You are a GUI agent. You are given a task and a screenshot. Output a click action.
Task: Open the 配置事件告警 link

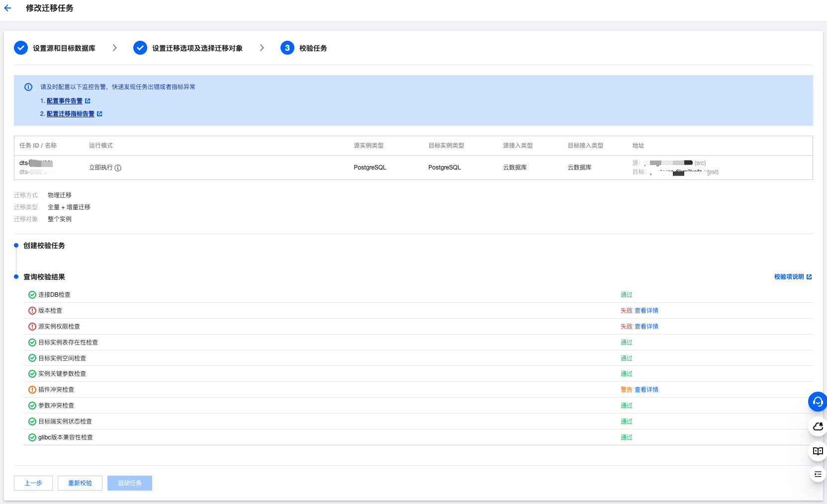click(x=65, y=101)
